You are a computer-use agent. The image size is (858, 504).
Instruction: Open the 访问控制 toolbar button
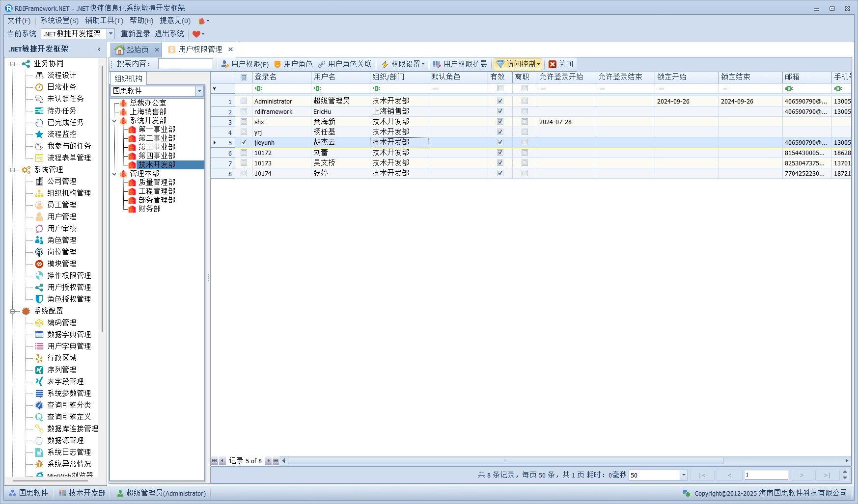tap(518, 64)
